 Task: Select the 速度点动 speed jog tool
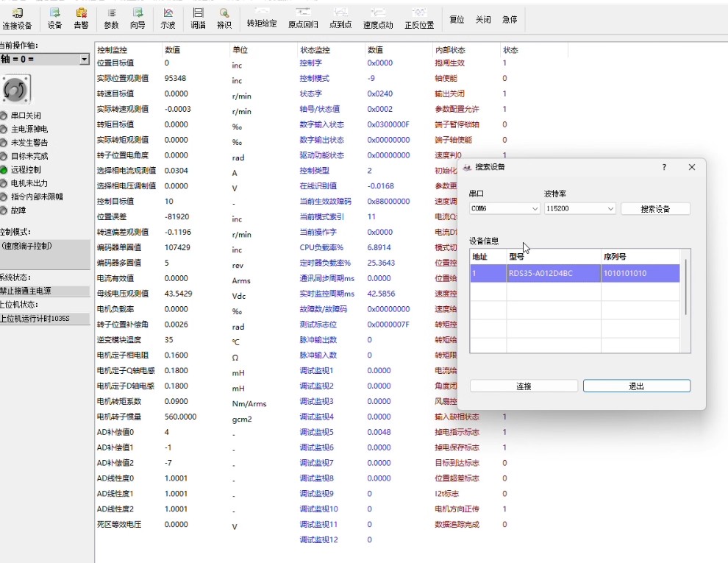pyautogui.click(x=378, y=19)
